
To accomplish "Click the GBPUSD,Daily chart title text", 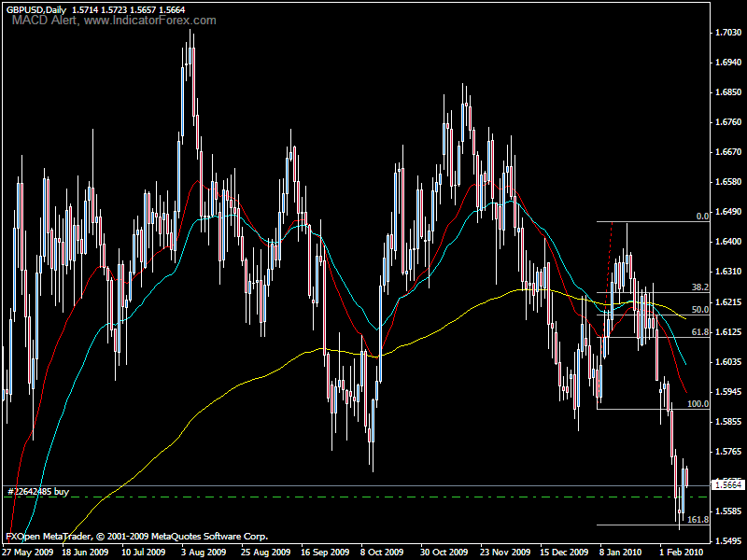I will [35, 8].
